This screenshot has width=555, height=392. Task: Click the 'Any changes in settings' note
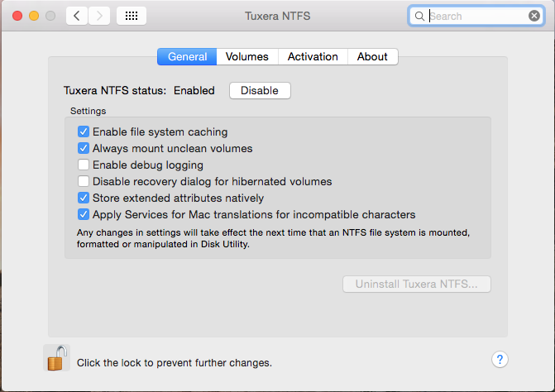point(273,238)
